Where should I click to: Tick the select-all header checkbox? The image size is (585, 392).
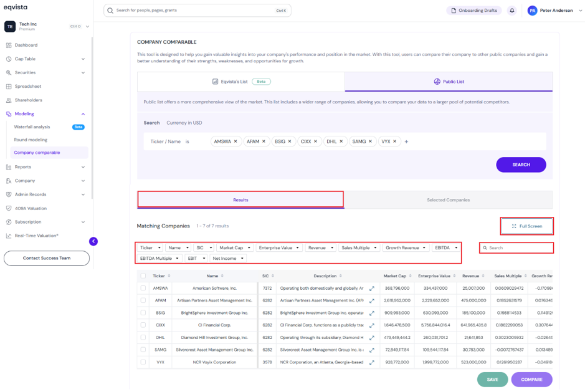(143, 276)
